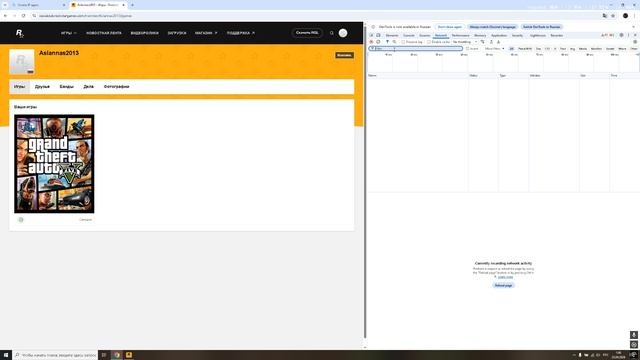Select the Media request type filter
The image size is (640, 360).
pos(582,49)
